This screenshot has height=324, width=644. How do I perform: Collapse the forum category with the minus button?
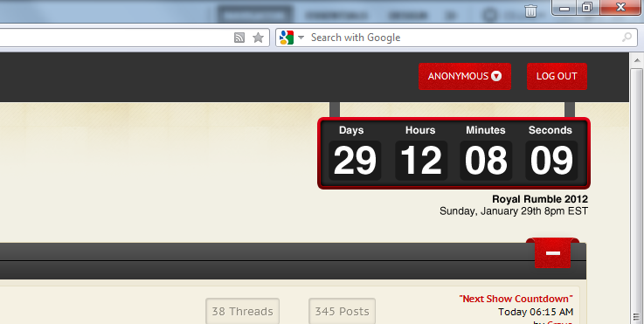(x=552, y=253)
